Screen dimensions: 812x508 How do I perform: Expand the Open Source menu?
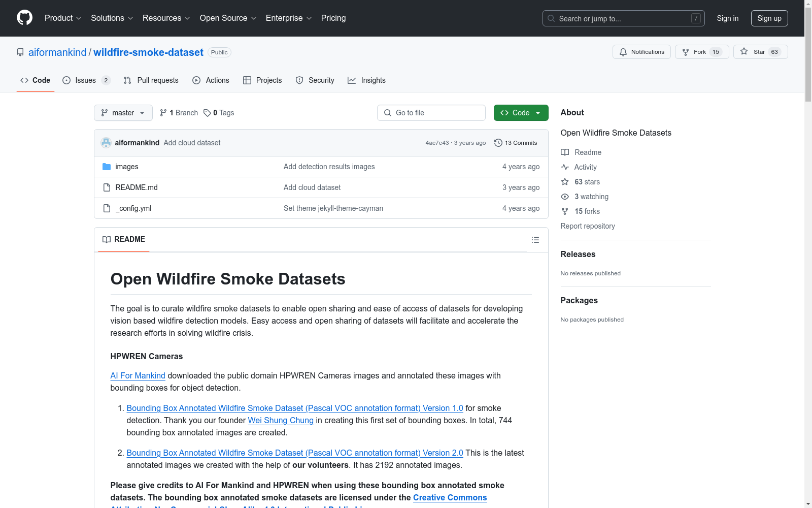pos(228,18)
